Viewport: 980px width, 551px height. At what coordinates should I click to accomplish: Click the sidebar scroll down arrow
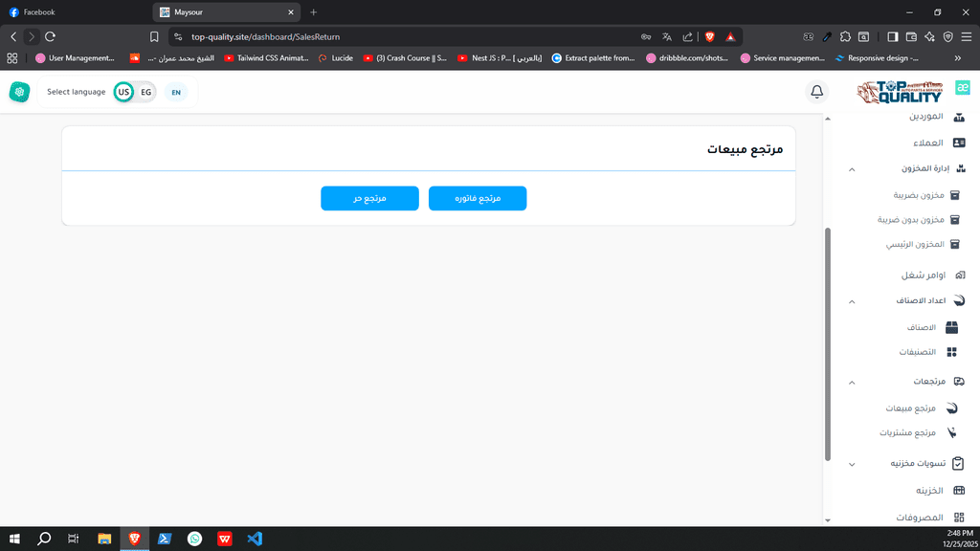(x=828, y=519)
